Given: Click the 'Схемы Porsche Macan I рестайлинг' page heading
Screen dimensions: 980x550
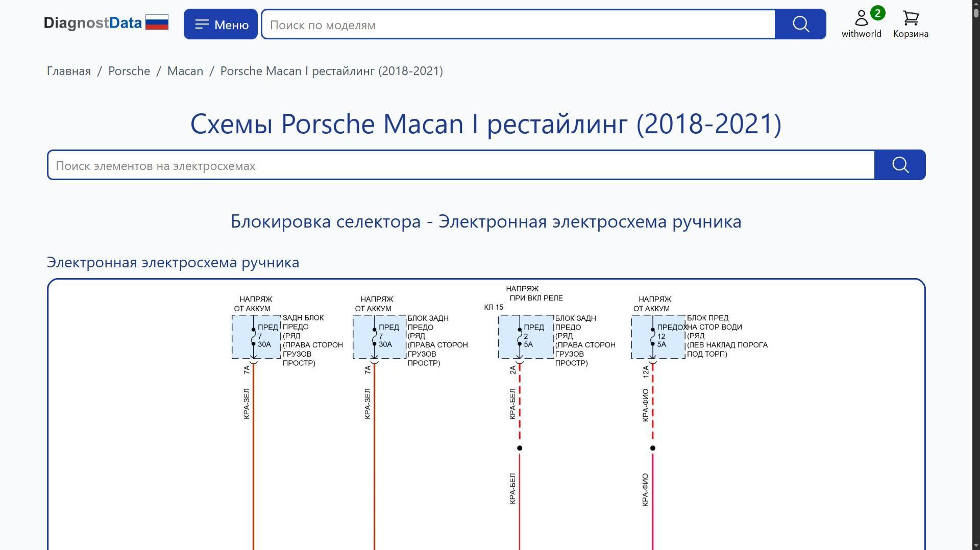Looking at the screenshot, I should coord(486,123).
